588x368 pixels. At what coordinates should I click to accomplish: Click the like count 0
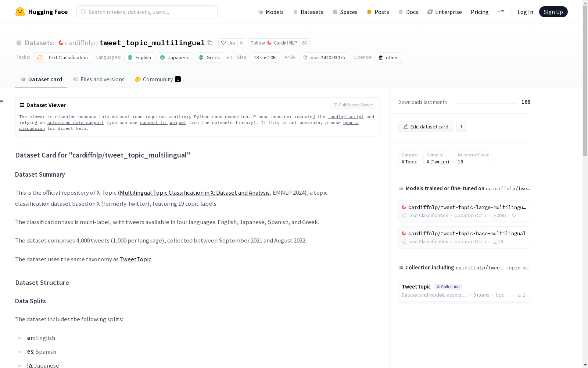pyautogui.click(x=241, y=43)
